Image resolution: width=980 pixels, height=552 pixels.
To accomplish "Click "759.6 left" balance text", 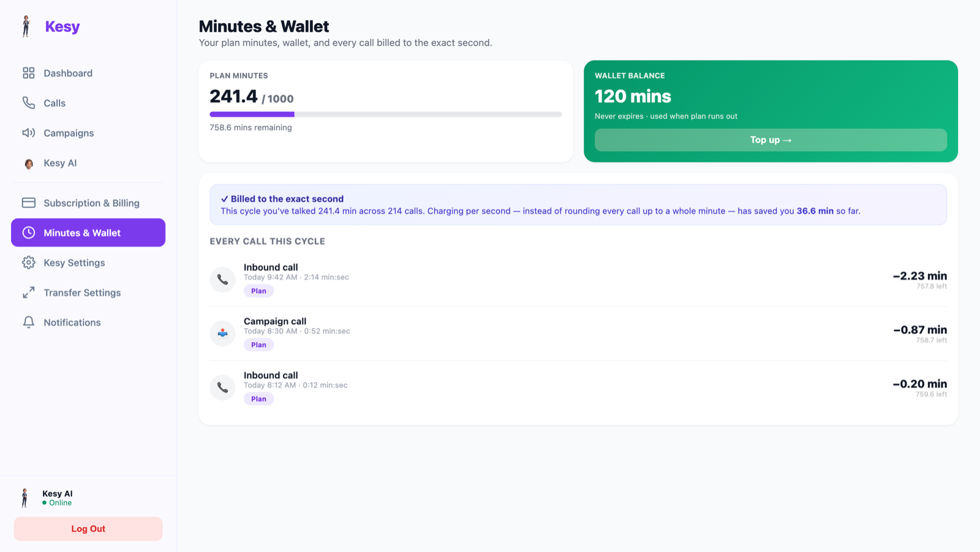I will pyautogui.click(x=932, y=394).
